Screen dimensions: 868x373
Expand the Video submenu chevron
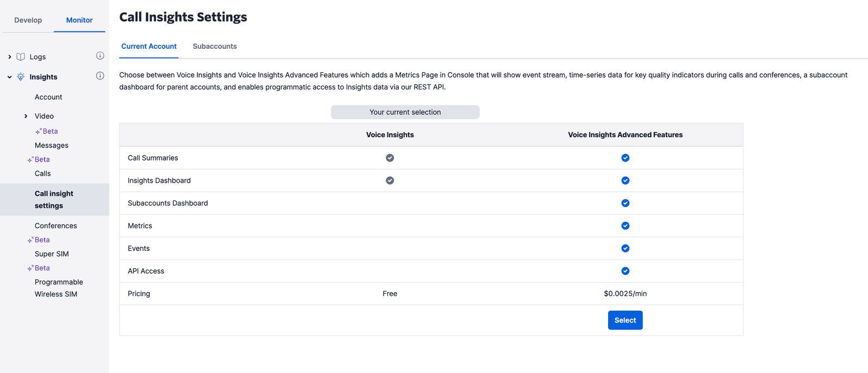pyautogui.click(x=25, y=116)
